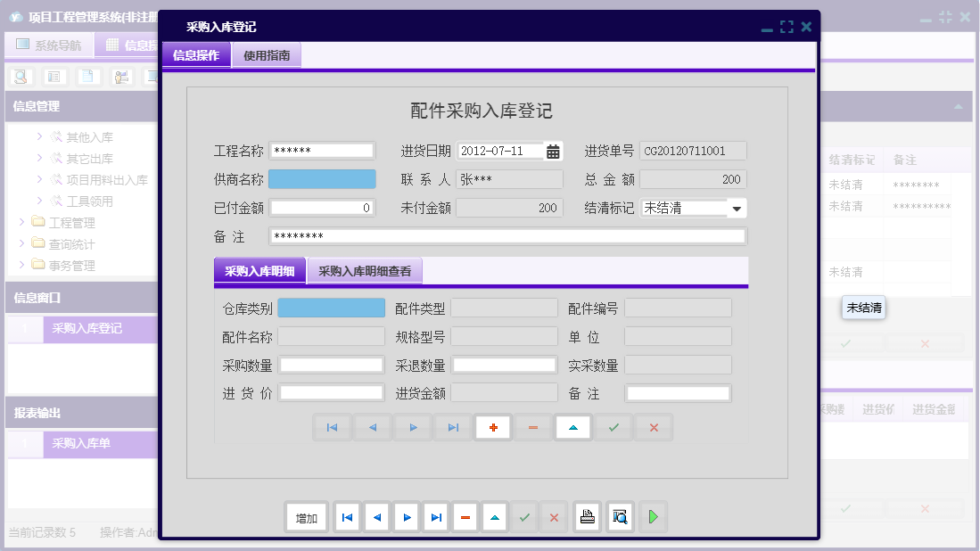
Task: Open print preview via the magnifier-document icon
Action: click(620, 516)
